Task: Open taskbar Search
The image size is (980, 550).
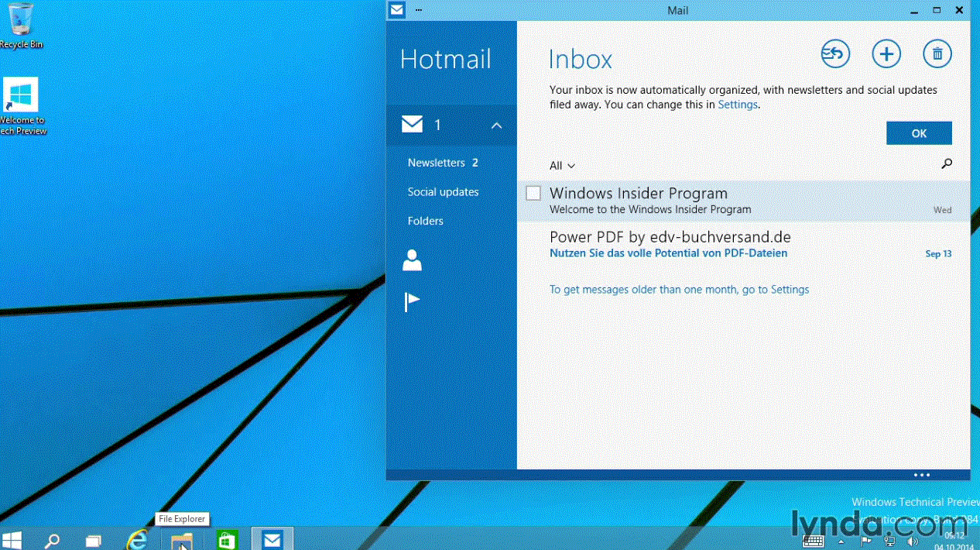Action: (x=52, y=540)
